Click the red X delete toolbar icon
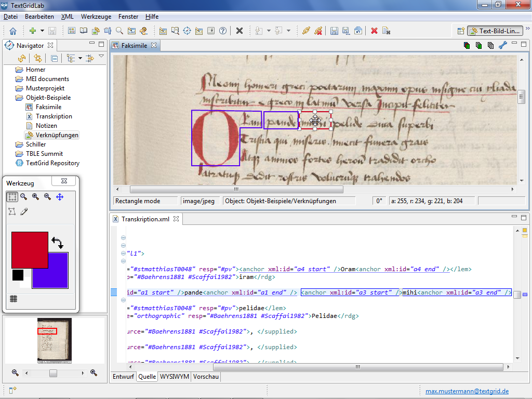Image resolution: width=532 pixels, height=399 pixels. click(x=374, y=31)
